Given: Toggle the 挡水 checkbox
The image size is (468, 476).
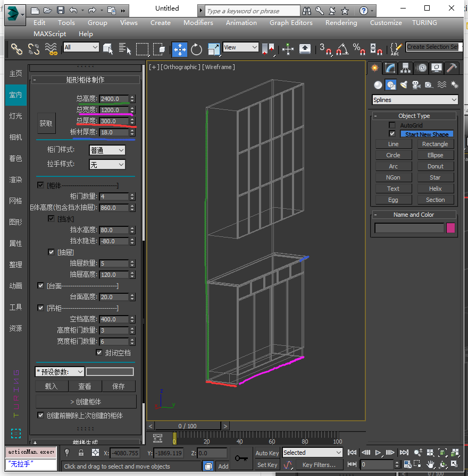Looking at the screenshot, I should 51,218.
